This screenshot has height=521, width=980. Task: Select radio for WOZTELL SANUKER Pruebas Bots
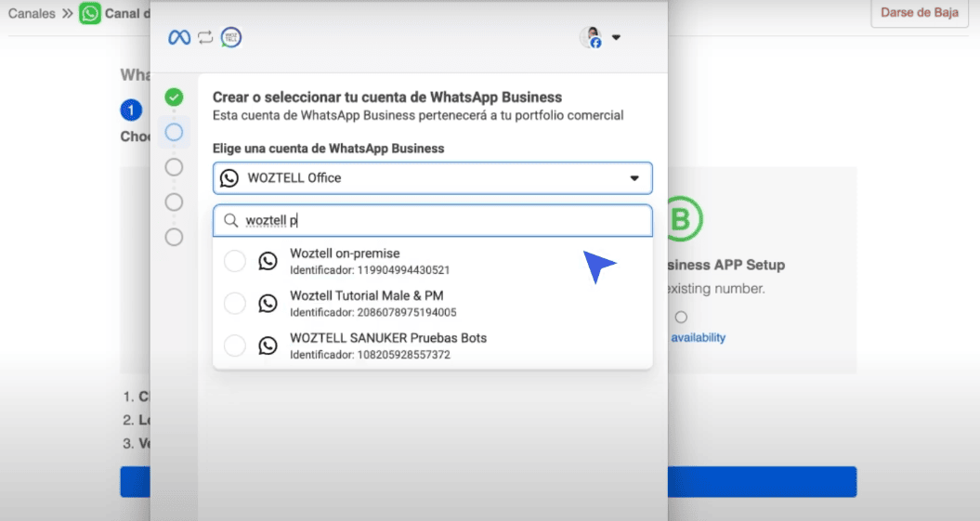point(235,345)
